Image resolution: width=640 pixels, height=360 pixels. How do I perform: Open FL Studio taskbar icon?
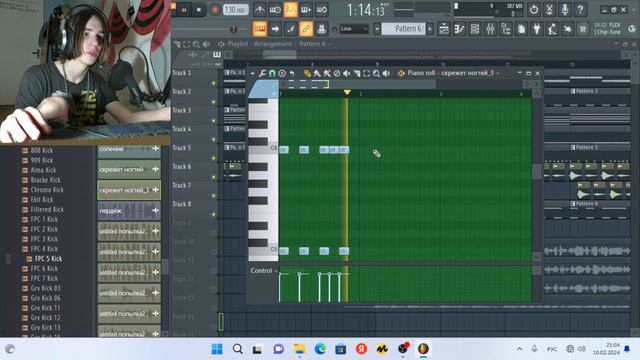tap(423, 349)
